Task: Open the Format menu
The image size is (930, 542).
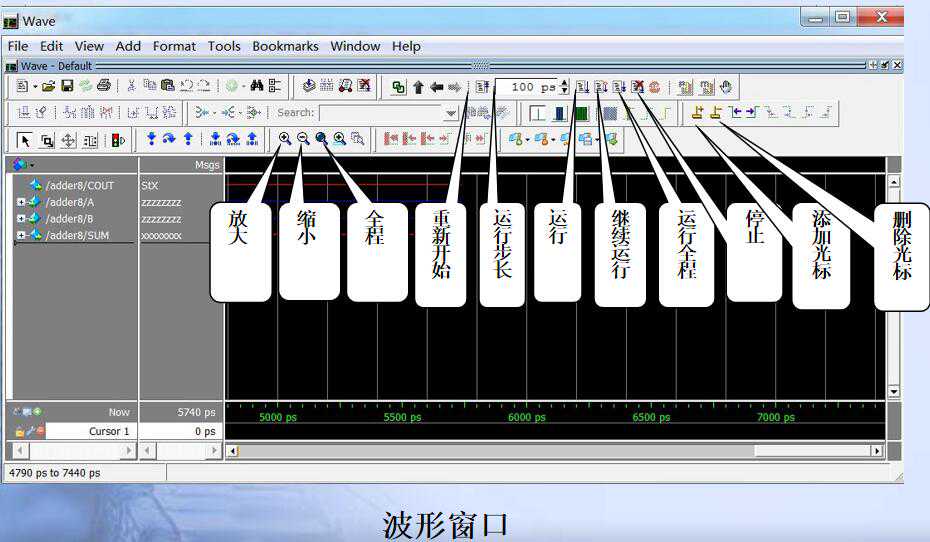Action: click(174, 46)
